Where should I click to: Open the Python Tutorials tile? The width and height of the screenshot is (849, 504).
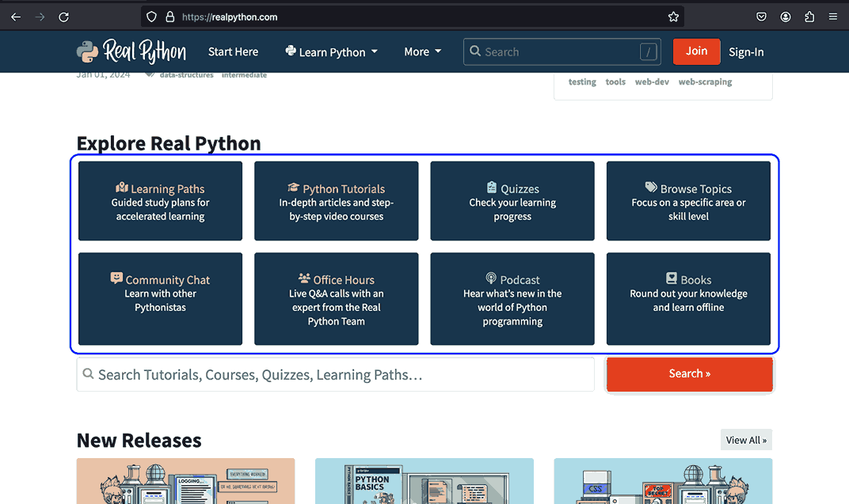(x=336, y=201)
